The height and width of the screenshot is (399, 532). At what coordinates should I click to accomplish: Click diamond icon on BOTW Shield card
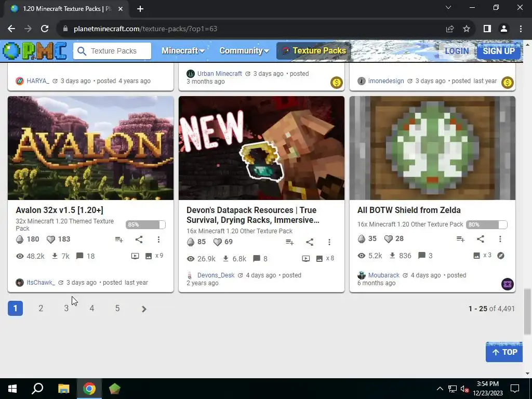tap(362, 239)
